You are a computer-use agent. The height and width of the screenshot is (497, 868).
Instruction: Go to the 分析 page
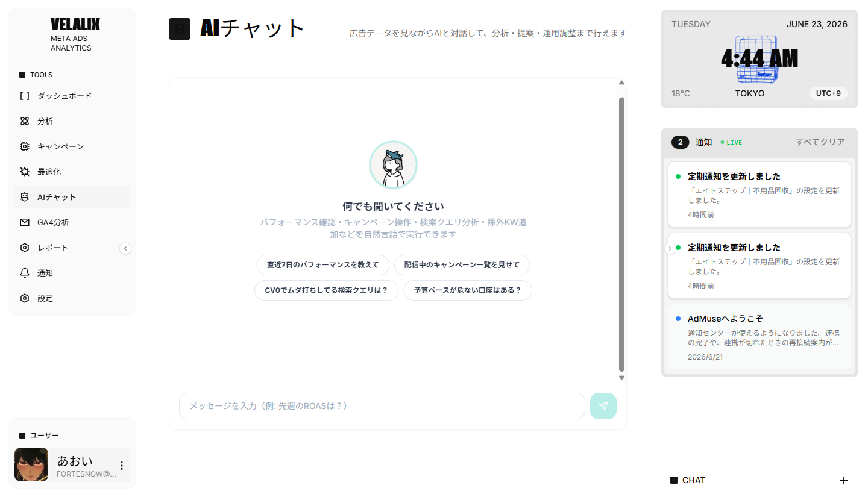tap(72, 121)
